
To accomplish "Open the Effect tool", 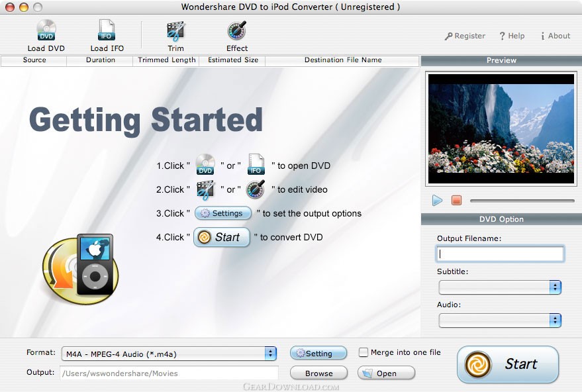I will (x=237, y=36).
